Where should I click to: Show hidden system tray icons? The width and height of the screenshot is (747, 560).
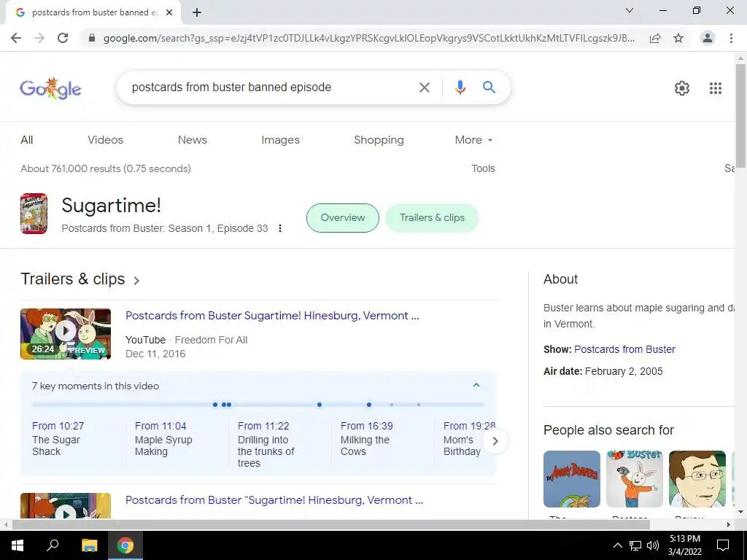617,545
